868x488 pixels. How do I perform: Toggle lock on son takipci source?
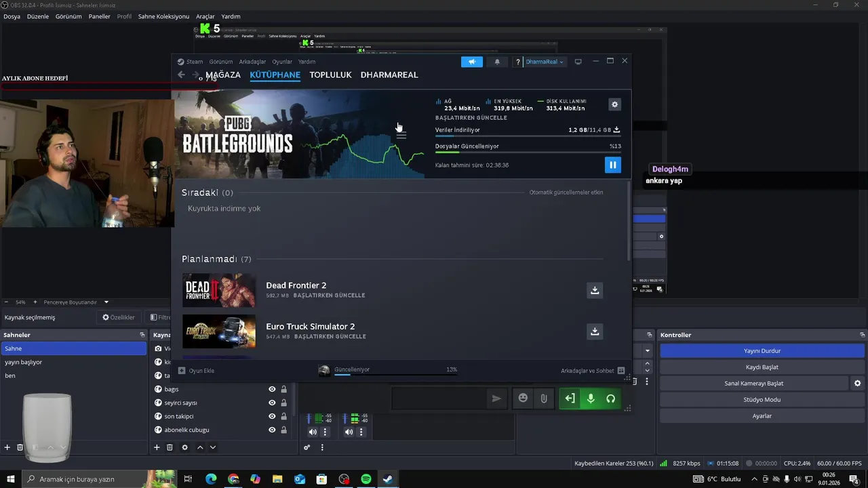tap(283, 416)
